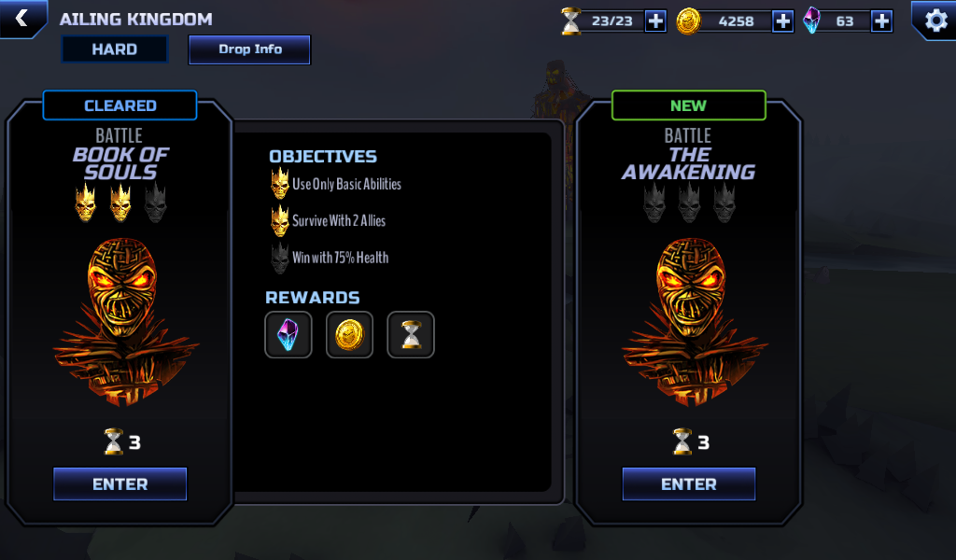Select the NEW Awakening battle tab
Screen dimensions: 956x560
689,105
